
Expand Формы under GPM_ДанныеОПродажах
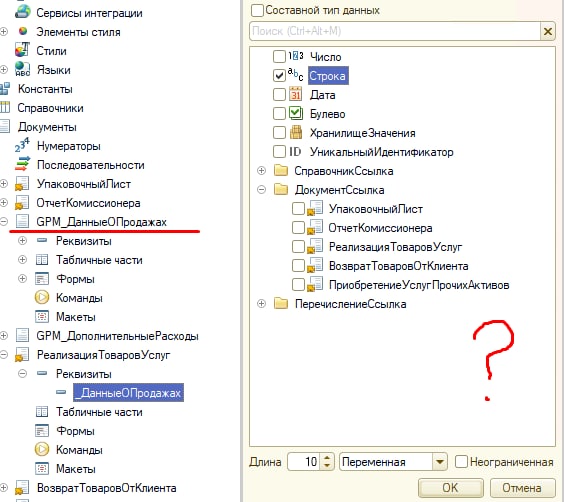click(22, 278)
